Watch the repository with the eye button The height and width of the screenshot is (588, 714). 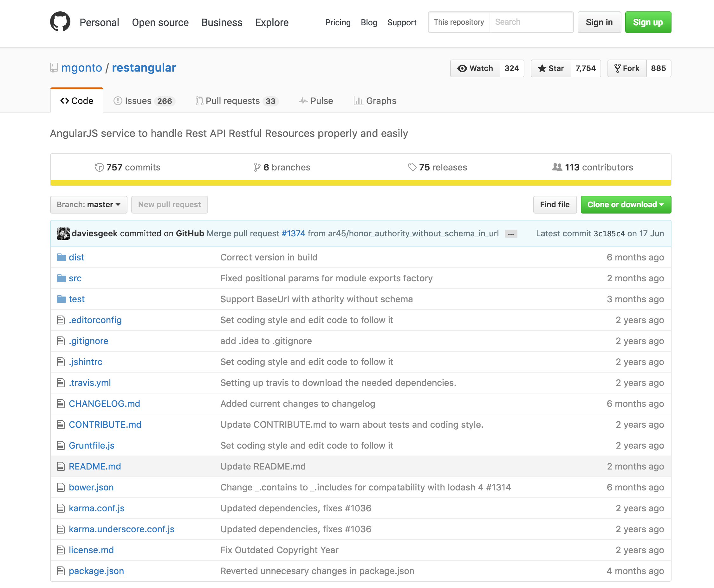pos(475,68)
